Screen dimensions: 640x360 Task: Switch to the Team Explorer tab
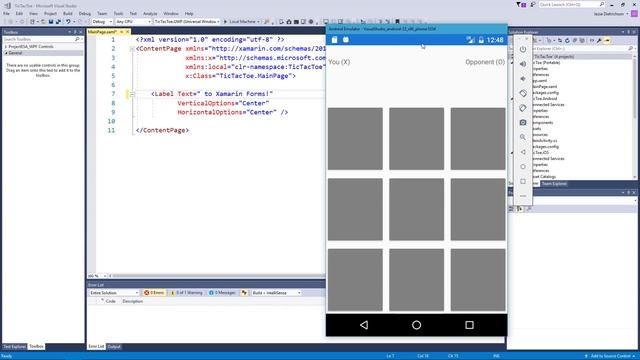click(x=554, y=184)
